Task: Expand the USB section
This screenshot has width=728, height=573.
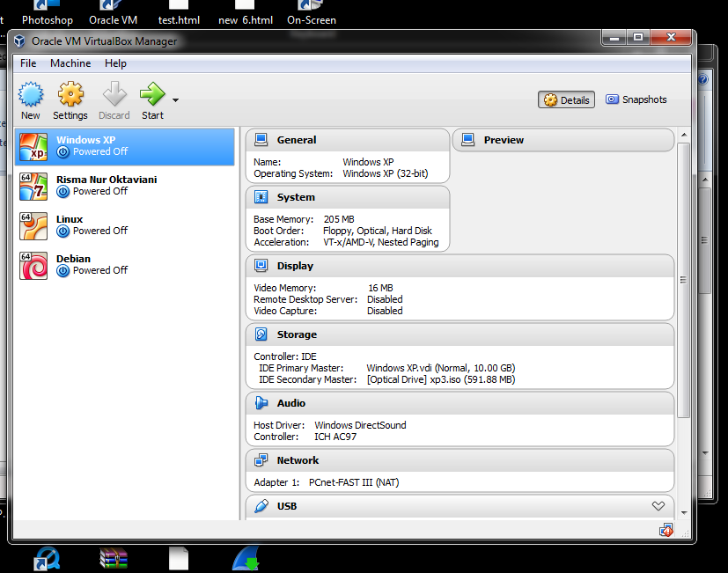Action: 658,506
